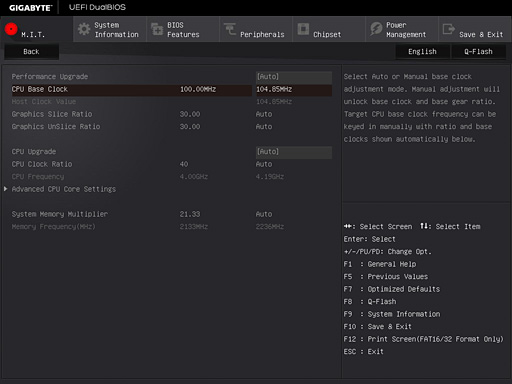Select CPU Clock Ratio Auto value
Screen dimensions: 512x384
[264, 164]
